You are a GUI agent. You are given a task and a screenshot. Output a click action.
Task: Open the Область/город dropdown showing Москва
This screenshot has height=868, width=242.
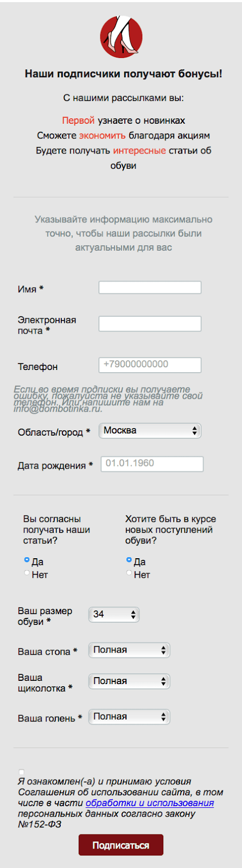[x=150, y=431]
